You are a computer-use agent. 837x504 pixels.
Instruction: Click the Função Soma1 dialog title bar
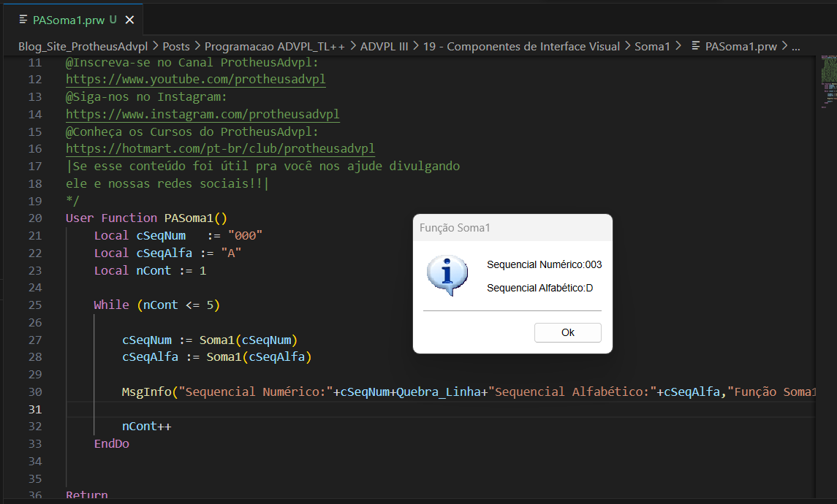click(x=512, y=228)
